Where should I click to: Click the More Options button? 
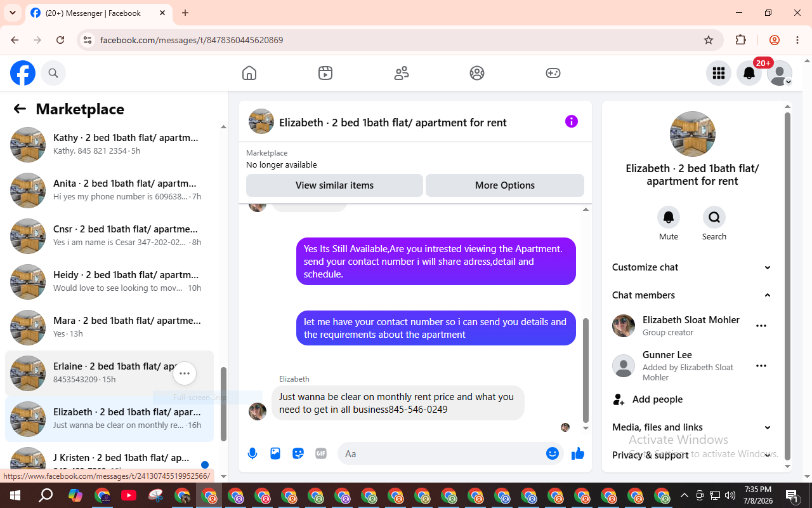coord(505,185)
